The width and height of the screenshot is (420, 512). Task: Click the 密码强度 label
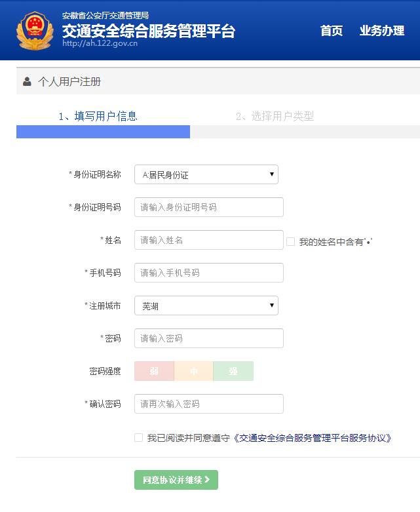pyautogui.click(x=105, y=371)
